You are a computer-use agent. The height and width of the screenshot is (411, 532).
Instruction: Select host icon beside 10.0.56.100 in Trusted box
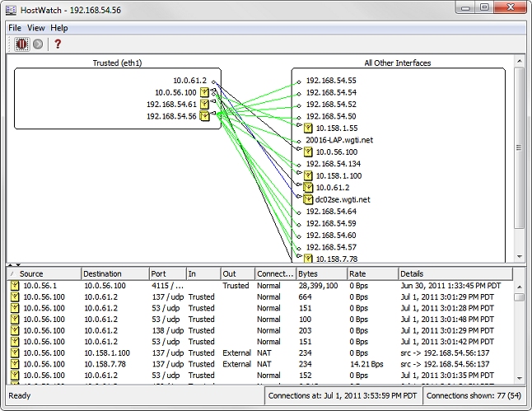coord(204,93)
